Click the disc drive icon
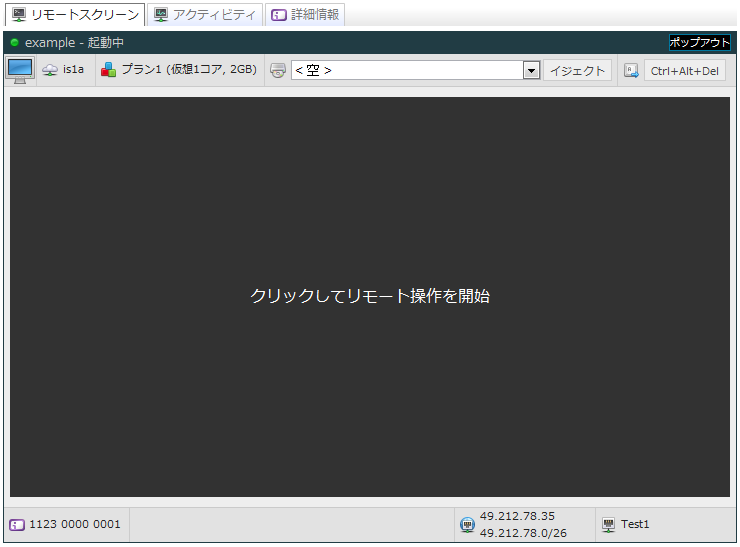 click(278, 71)
